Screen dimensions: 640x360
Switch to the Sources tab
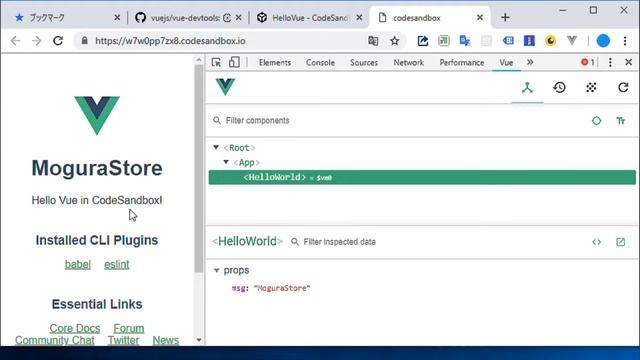coord(364,62)
